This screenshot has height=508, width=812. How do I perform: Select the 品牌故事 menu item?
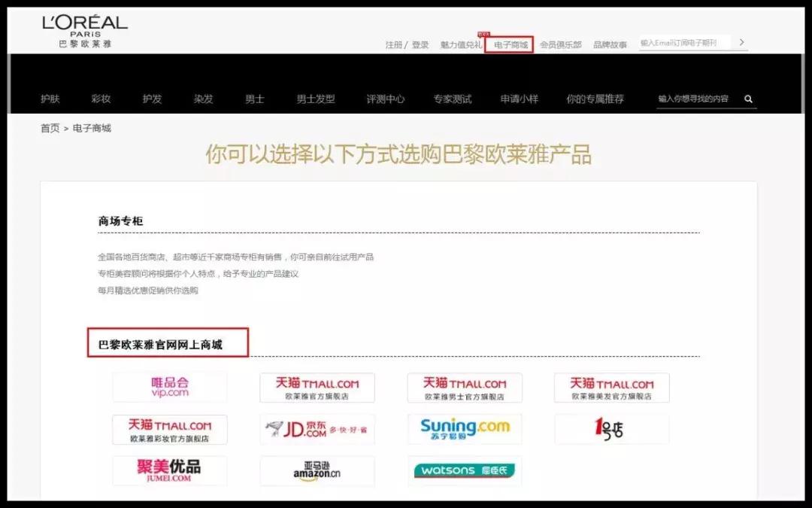pos(609,43)
